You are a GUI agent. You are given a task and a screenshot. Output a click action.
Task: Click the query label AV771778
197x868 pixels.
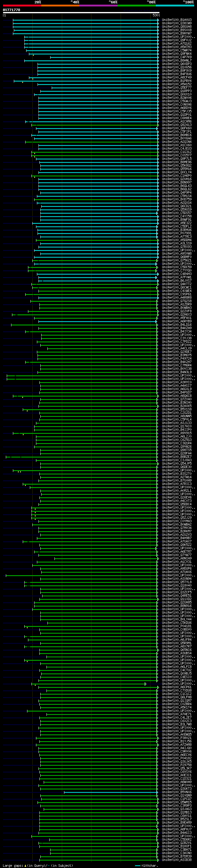tap(11, 10)
